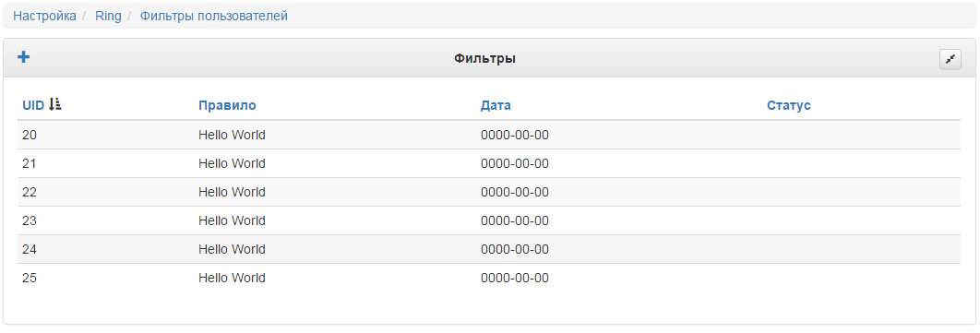Toggle UID sort order icon
Image resolution: width=980 pixels, height=333 pixels.
[55, 104]
